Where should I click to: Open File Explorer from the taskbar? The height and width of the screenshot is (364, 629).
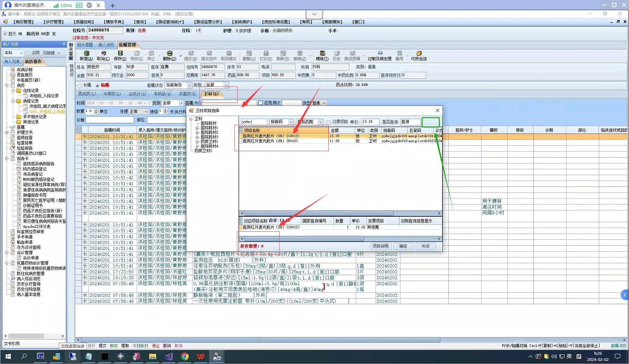(x=153, y=356)
